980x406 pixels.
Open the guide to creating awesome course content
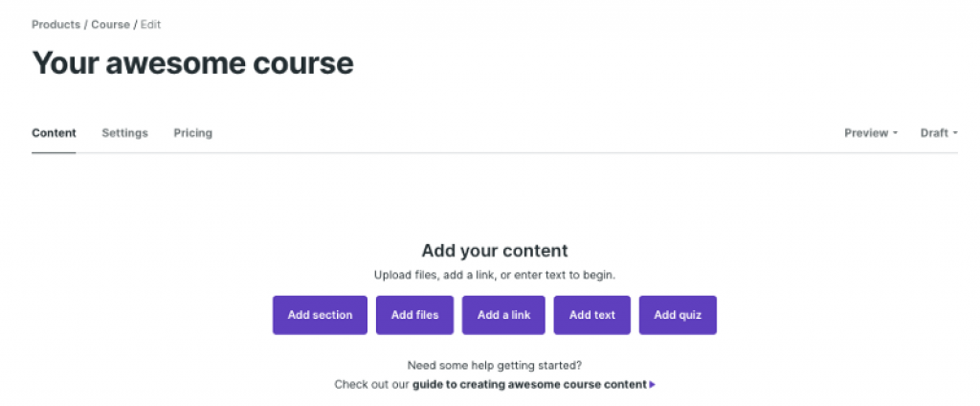pos(529,385)
